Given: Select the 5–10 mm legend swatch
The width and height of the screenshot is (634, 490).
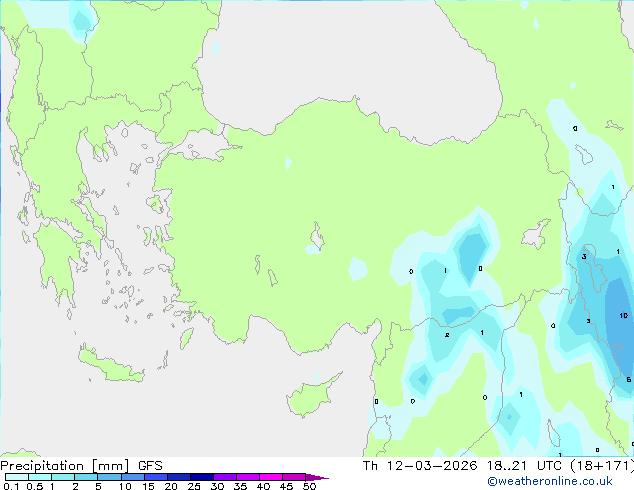Looking at the screenshot, I should 109,477.
